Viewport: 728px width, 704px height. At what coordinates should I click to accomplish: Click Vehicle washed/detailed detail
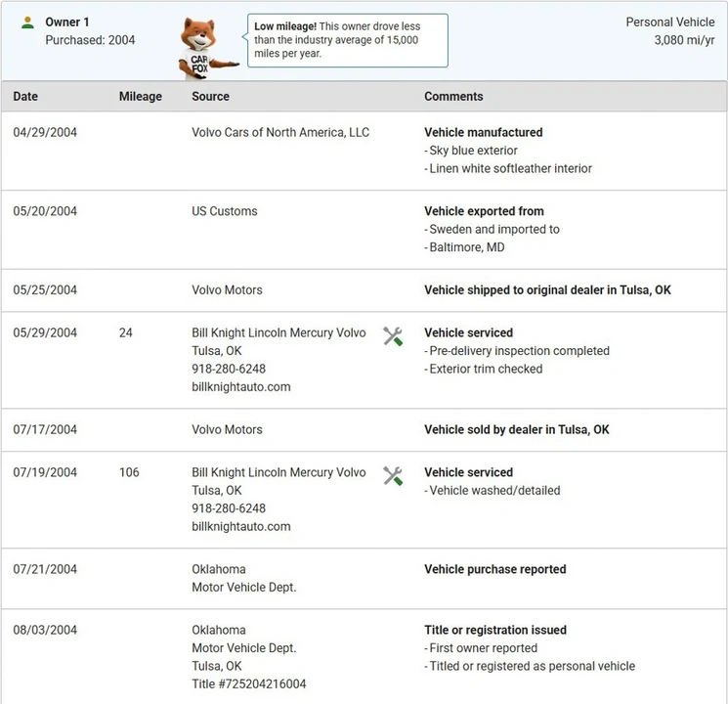(x=492, y=490)
